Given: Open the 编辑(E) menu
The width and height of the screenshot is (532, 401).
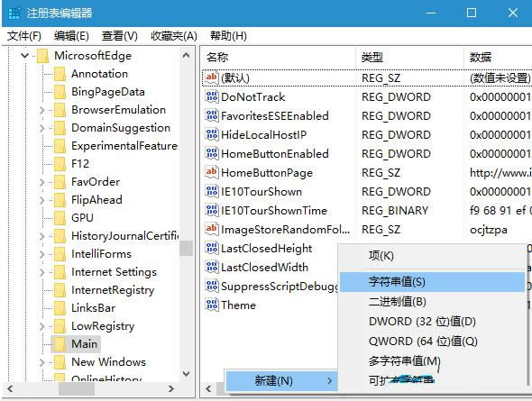Looking at the screenshot, I should tap(71, 35).
